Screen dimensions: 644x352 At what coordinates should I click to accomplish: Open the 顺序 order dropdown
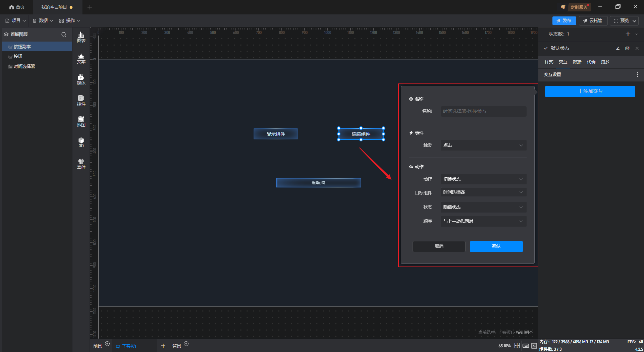coord(483,221)
